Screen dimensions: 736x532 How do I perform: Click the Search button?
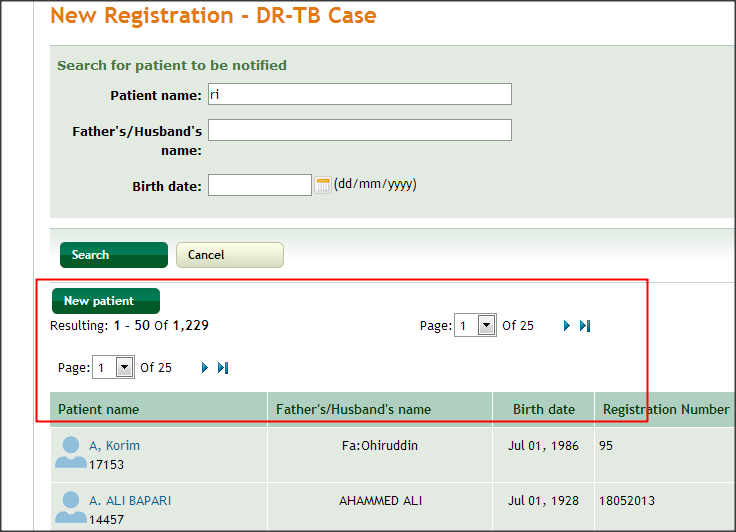(x=114, y=255)
